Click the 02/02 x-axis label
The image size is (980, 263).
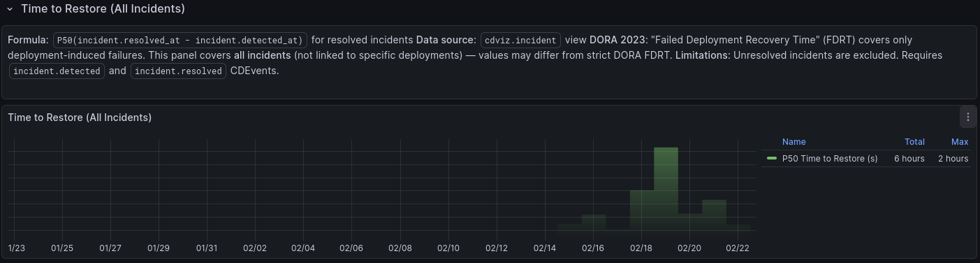255,248
